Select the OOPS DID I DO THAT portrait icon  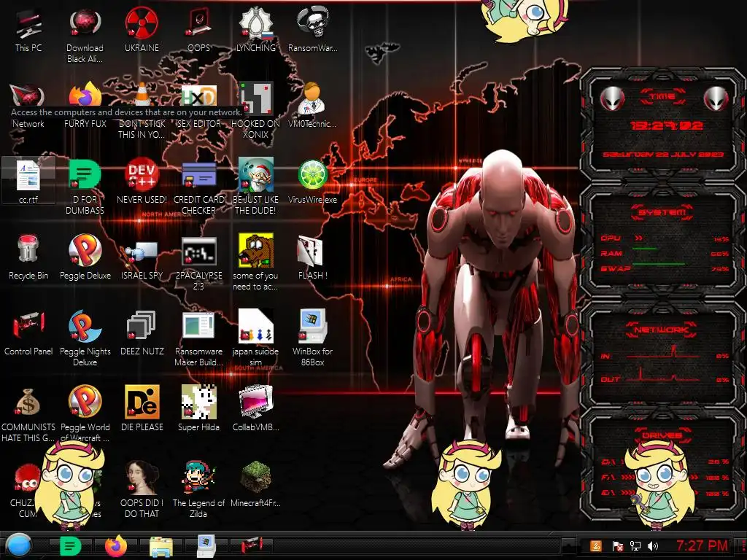pos(142,489)
